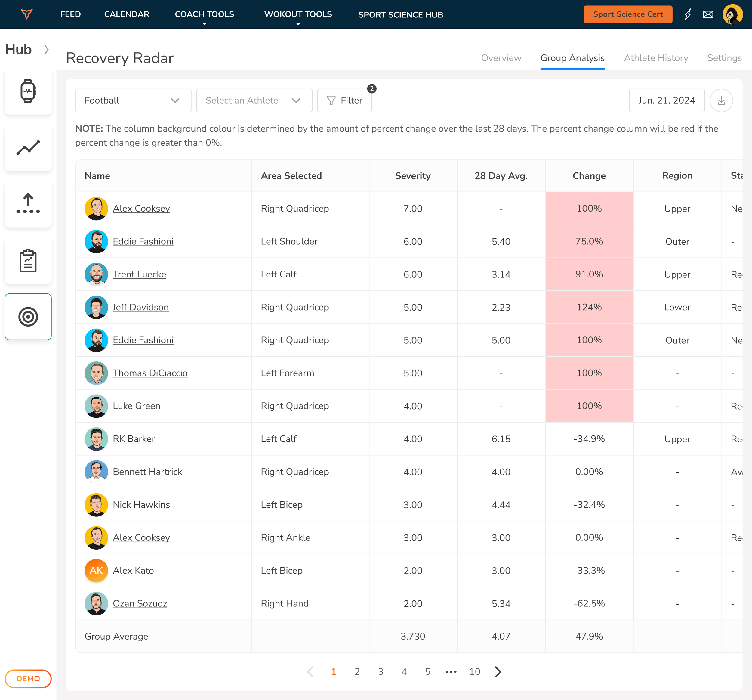This screenshot has height=700, width=752.
Task: Click the lightning bolt icon in header
Action: tap(688, 14)
